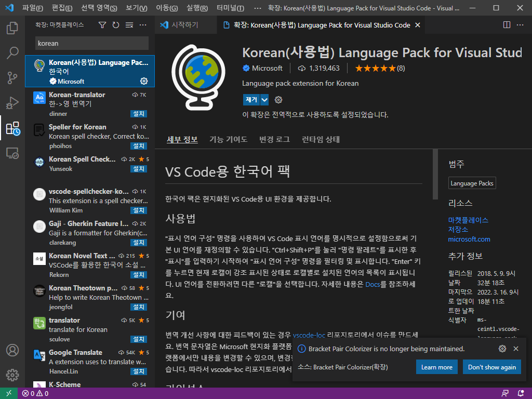Click the Microsoft publisher name
The image size is (532, 399).
click(x=267, y=69)
